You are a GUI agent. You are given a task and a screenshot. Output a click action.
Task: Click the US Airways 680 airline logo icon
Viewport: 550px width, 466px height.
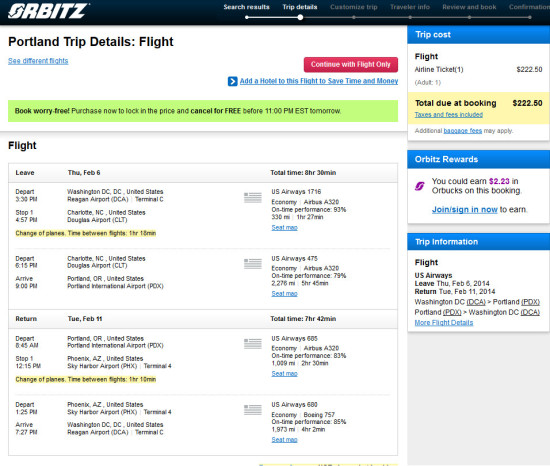pos(253,410)
